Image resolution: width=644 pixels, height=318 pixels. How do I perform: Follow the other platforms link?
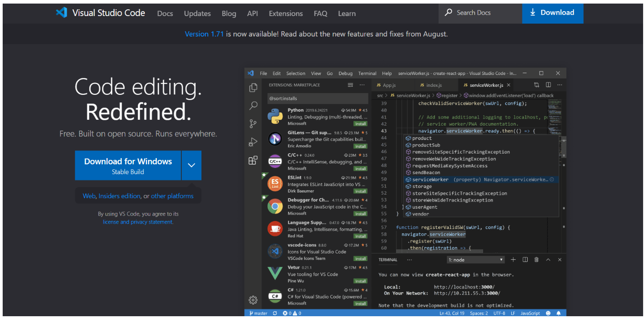(172, 196)
